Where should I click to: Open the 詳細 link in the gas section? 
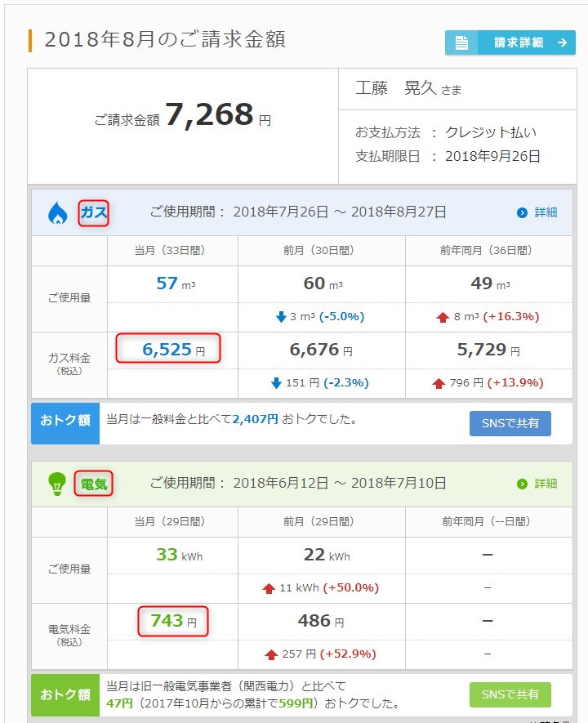click(546, 212)
